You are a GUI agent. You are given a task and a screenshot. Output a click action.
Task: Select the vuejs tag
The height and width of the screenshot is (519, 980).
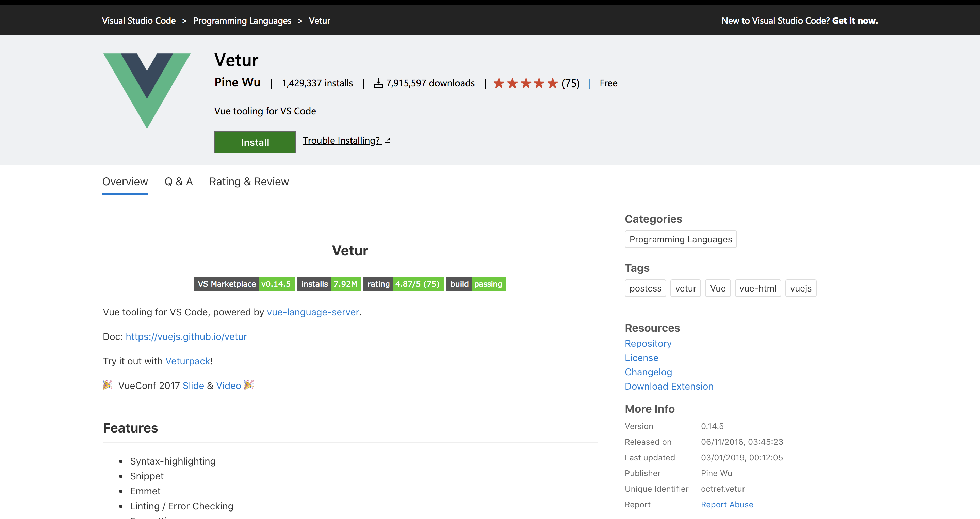[801, 288]
